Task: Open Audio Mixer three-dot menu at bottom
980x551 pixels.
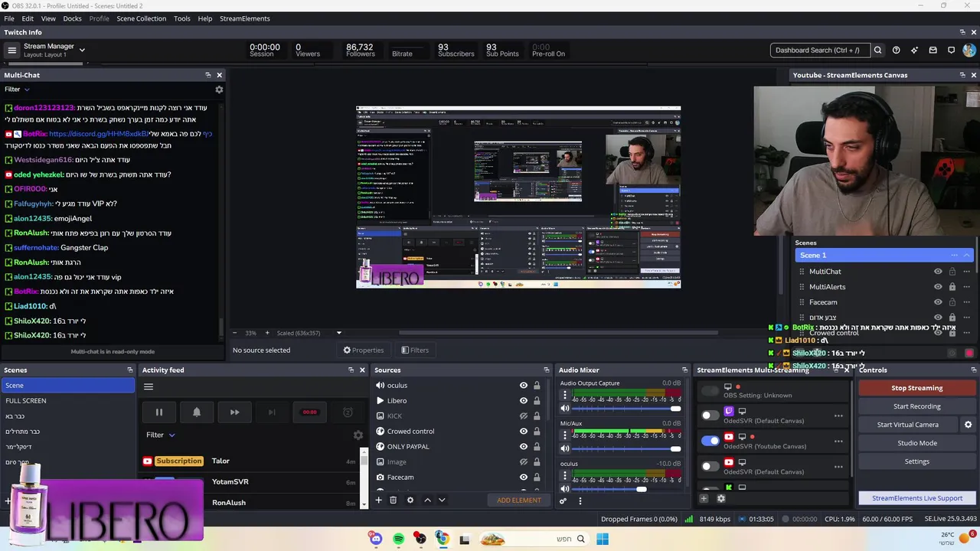Action: (580, 501)
